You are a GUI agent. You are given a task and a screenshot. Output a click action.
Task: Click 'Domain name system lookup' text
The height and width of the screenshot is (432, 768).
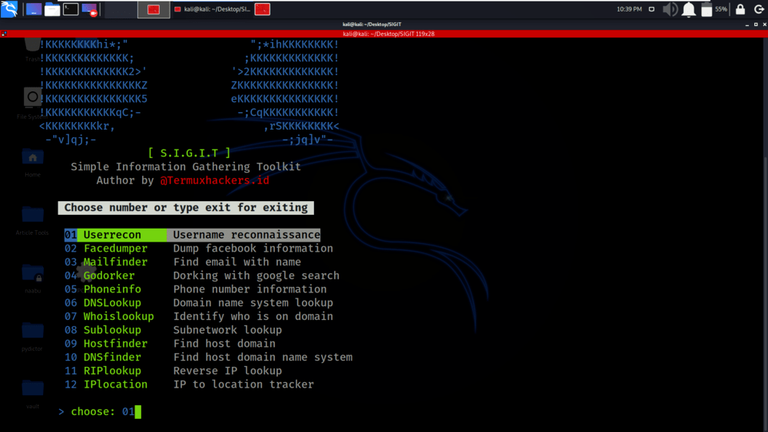(253, 303)
